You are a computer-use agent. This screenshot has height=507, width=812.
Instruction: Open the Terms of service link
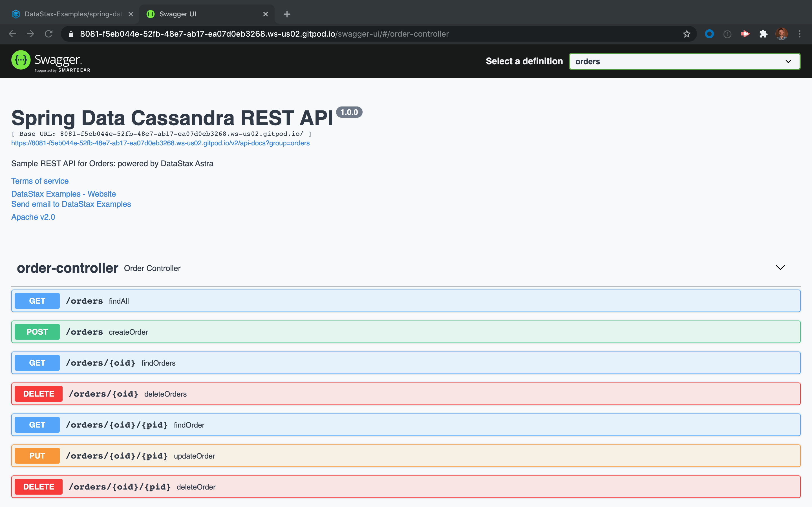click(x=39, y=181)
